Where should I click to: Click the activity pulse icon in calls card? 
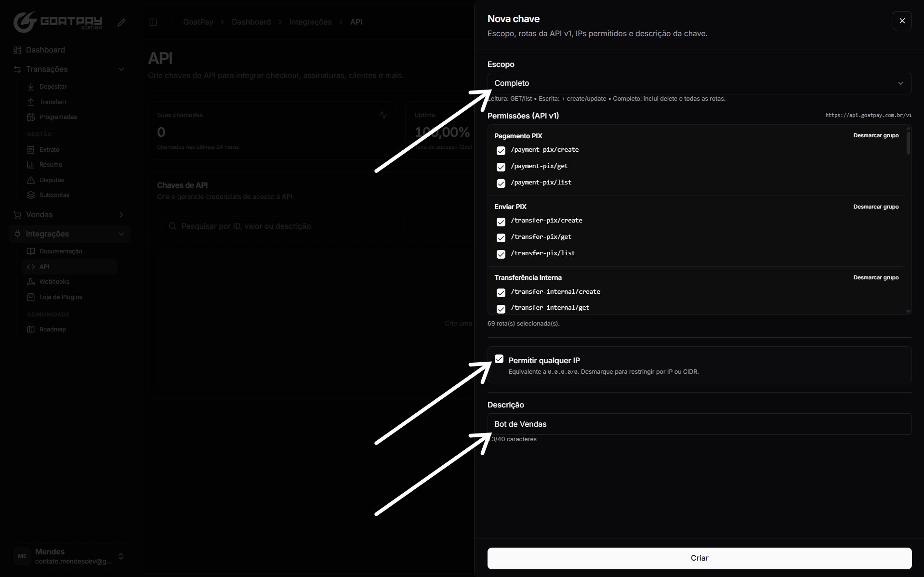tap(383, 115)
